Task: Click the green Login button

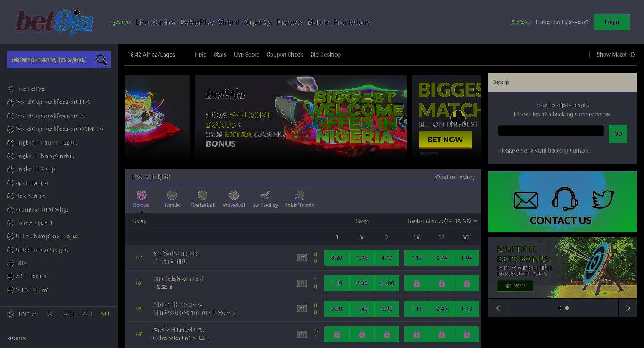Action: (x=612, y=22)
